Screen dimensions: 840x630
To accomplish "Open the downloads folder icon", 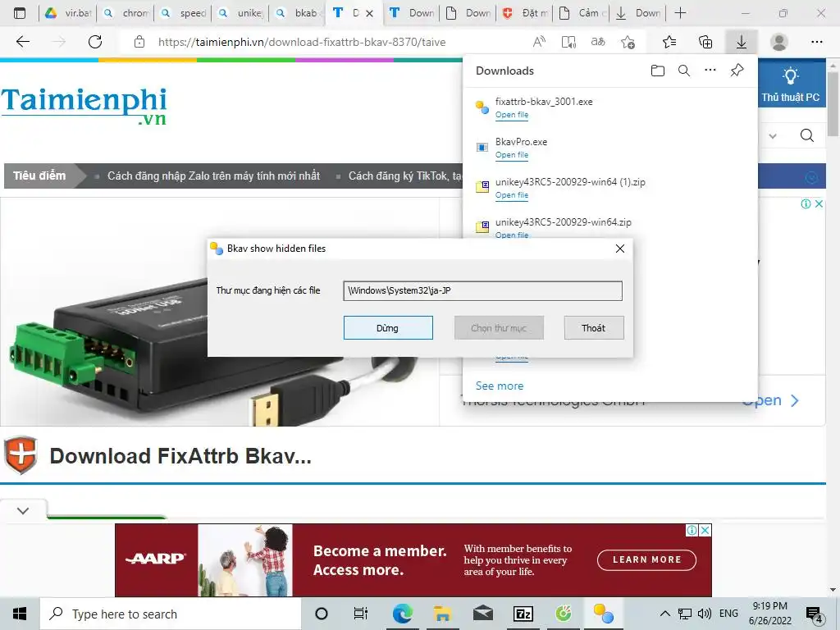I will coord(657,71).
